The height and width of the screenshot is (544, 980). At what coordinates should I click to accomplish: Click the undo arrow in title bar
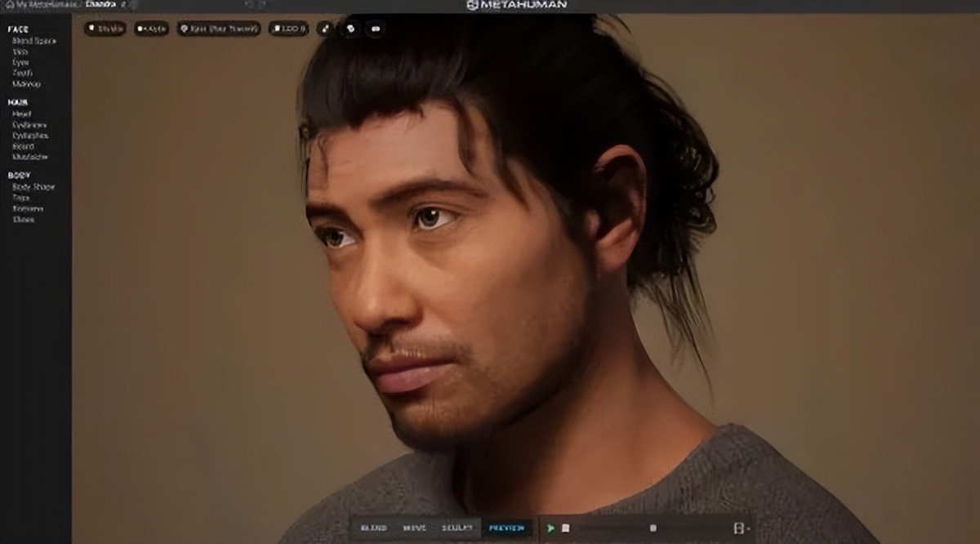point(251,5)
